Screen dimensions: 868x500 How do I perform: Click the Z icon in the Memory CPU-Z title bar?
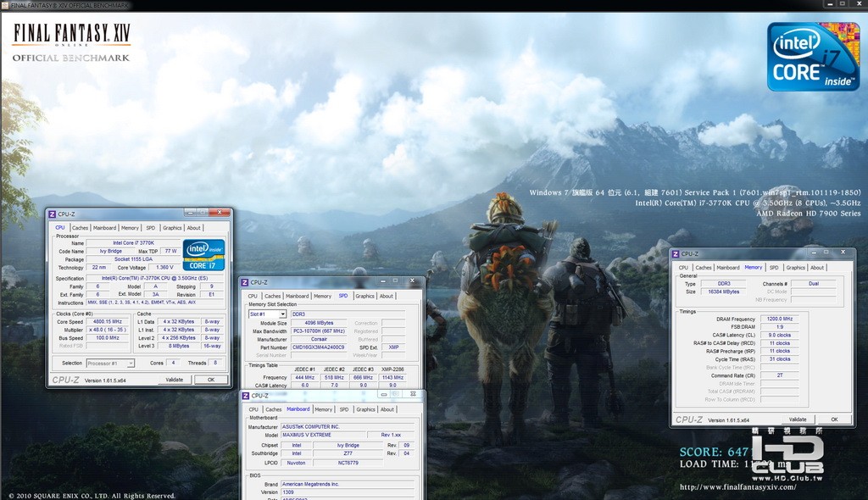point(676,254)
